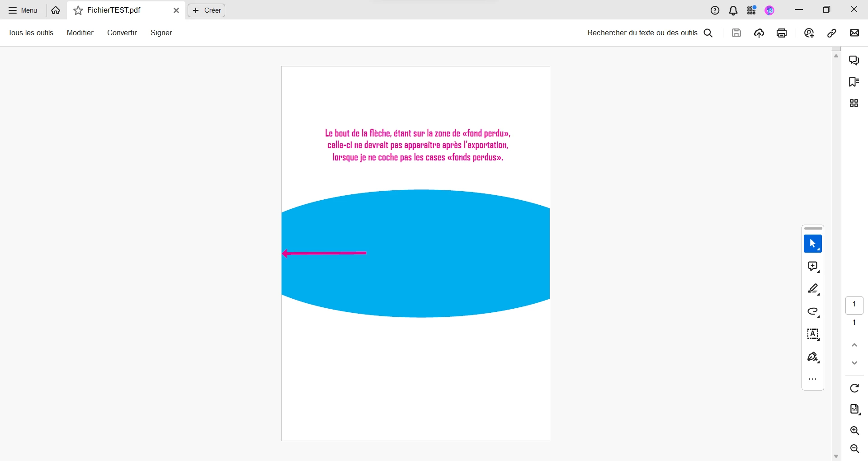Viewport: 868px width, 461px height.
Task: Expand more tools with the ellipsis
Action: pos(813,379)
